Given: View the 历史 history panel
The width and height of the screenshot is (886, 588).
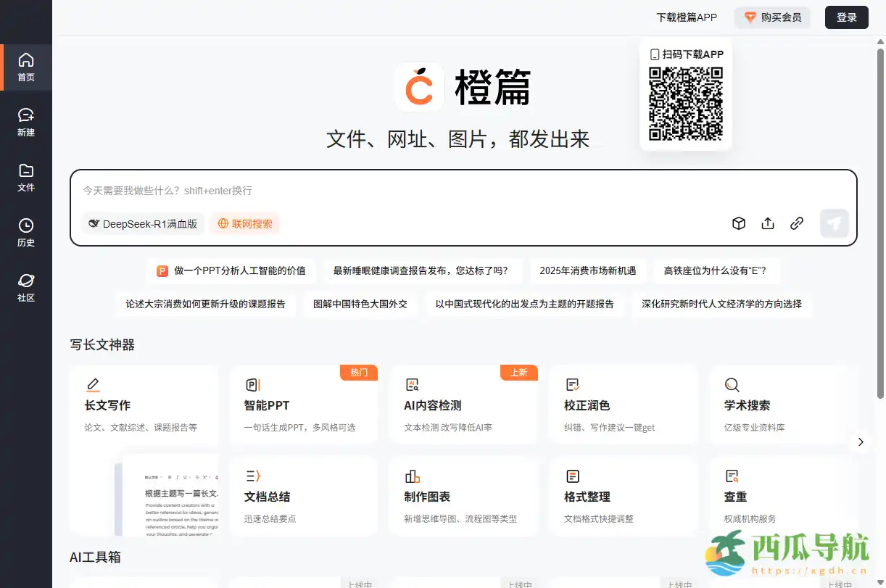Looking at the screenshot, I should point(26,232).
